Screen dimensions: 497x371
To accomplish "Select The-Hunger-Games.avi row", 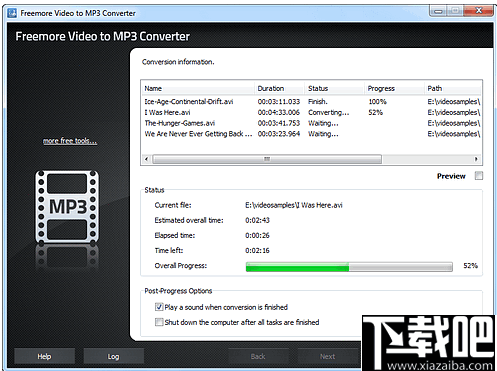I will click(x=311, y=123).
